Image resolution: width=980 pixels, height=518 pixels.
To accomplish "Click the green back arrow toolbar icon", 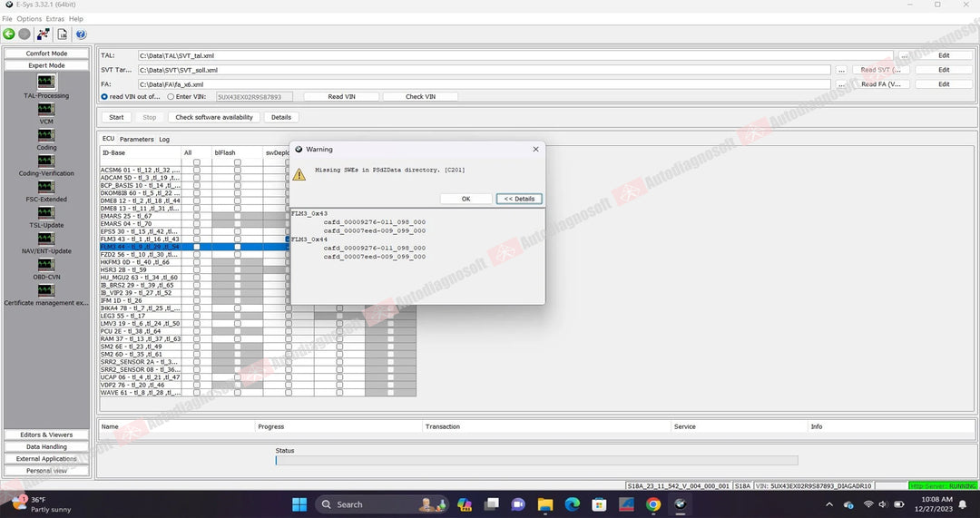I will pyautogui.click(x=9, y=34).
